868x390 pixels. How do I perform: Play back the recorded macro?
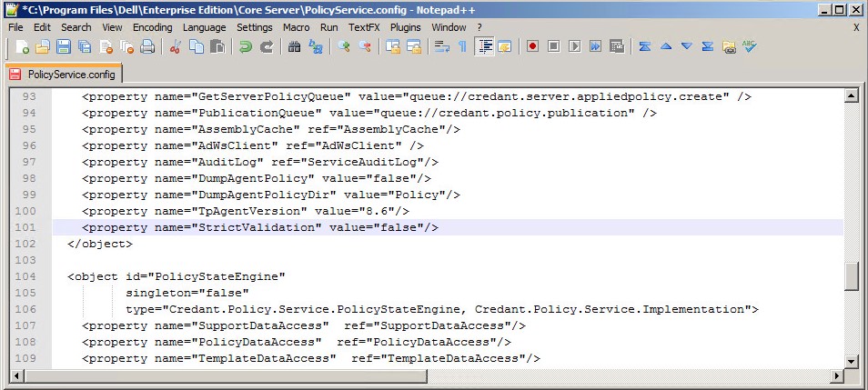pyautogui.click(x=575, y=47)
